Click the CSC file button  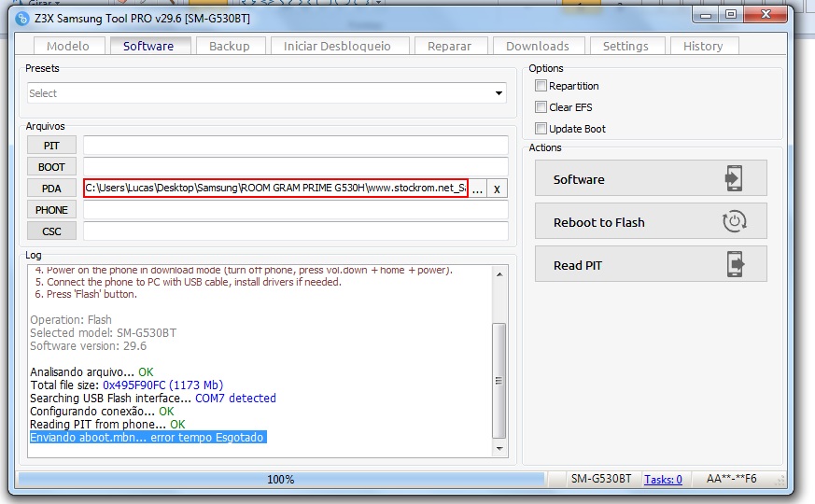point(51,231)
